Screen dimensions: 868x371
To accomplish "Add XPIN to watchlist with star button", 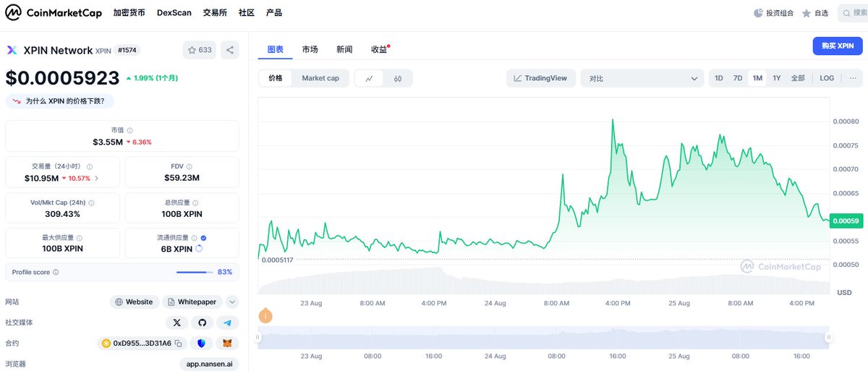I will tap(200, 50).
